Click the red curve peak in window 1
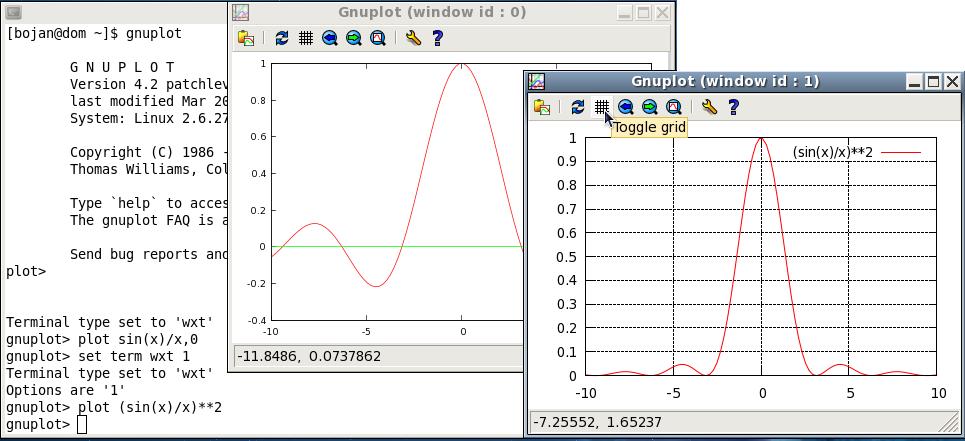965x441 pixels. point(761,139)
